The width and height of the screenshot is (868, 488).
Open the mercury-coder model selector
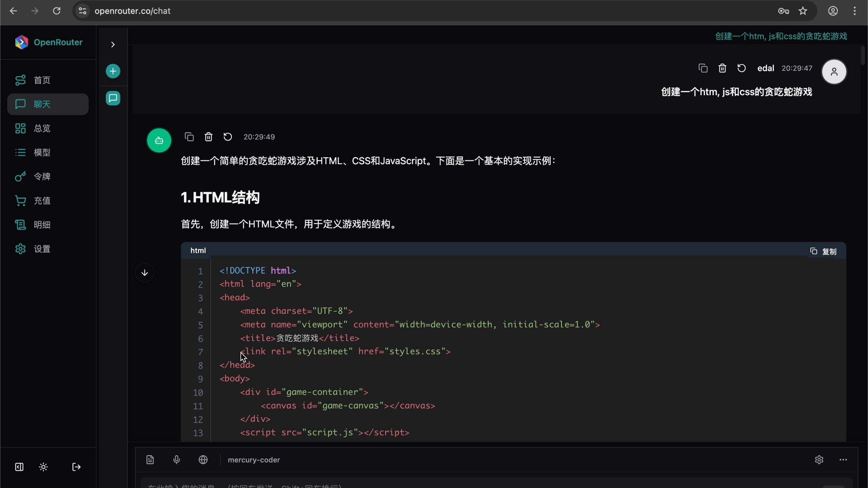(254, 460)
